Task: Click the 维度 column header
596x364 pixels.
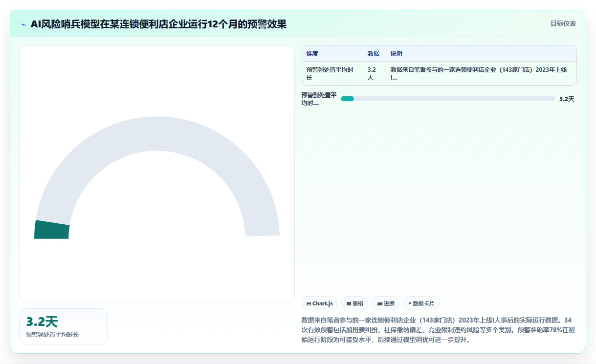Action: [312, 54]
